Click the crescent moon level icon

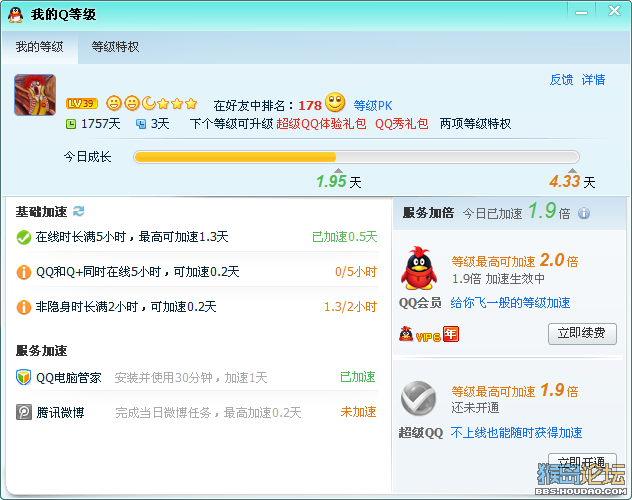click(x=149, y=104)
